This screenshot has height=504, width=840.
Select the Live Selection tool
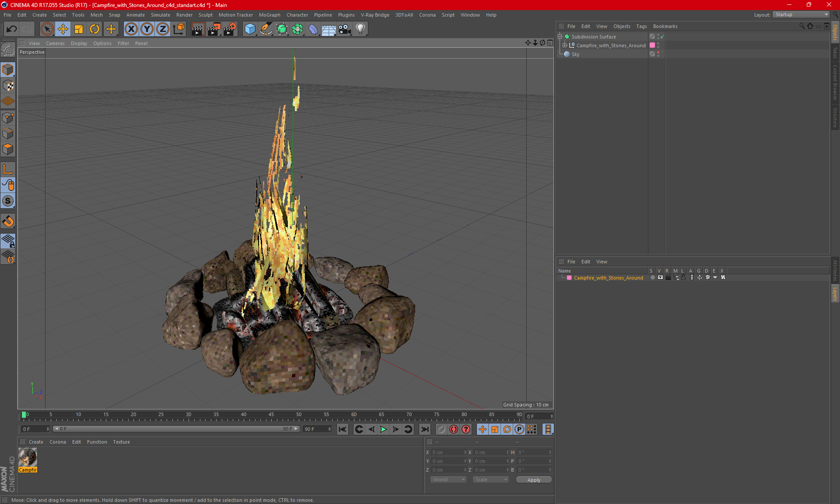(x=47, y=29)
